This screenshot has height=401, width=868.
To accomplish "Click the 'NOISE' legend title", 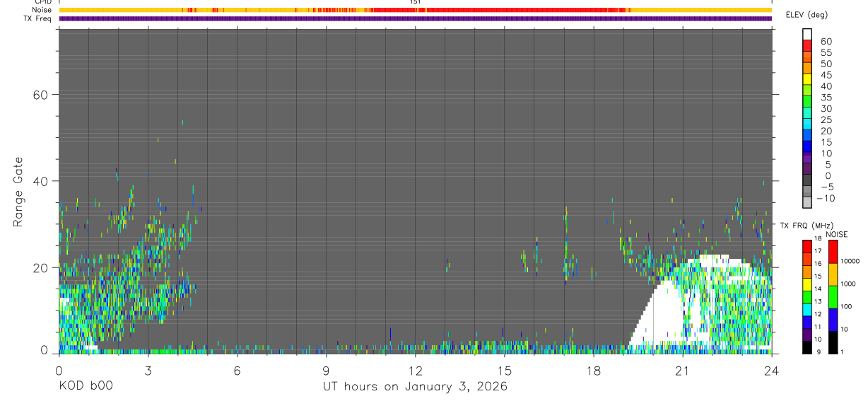I will point(836,234).
